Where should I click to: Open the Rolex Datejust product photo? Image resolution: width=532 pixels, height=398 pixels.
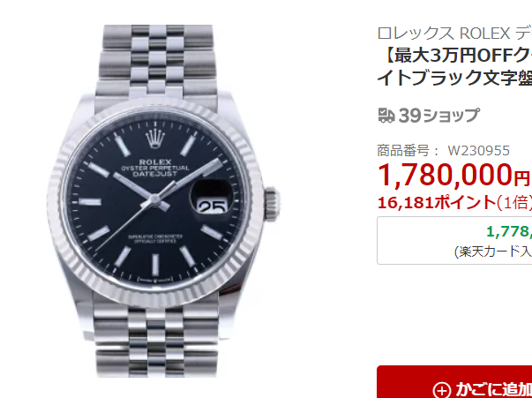click(x=163, y=201)
